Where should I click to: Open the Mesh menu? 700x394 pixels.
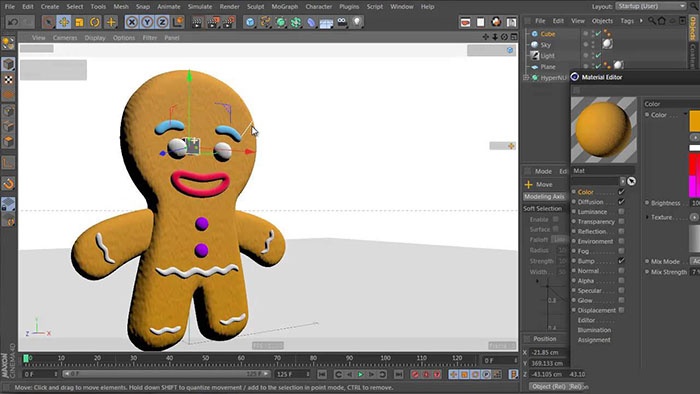[121, 7]
